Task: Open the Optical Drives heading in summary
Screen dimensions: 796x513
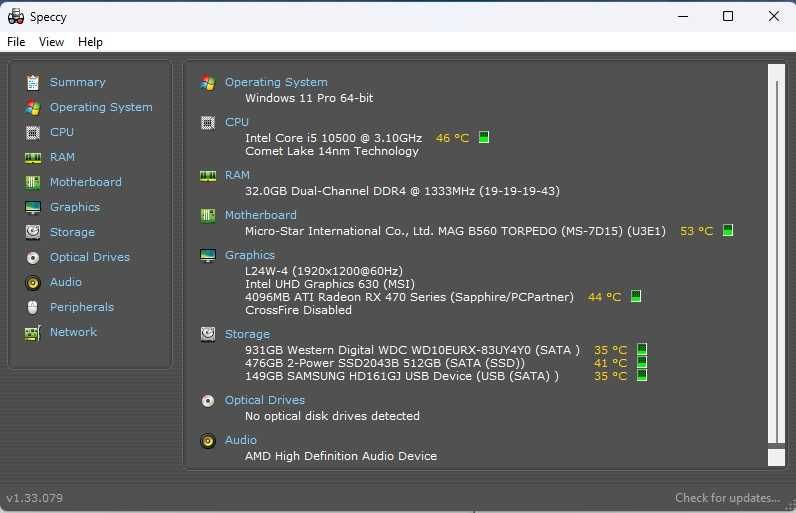Action: point(264,400)
